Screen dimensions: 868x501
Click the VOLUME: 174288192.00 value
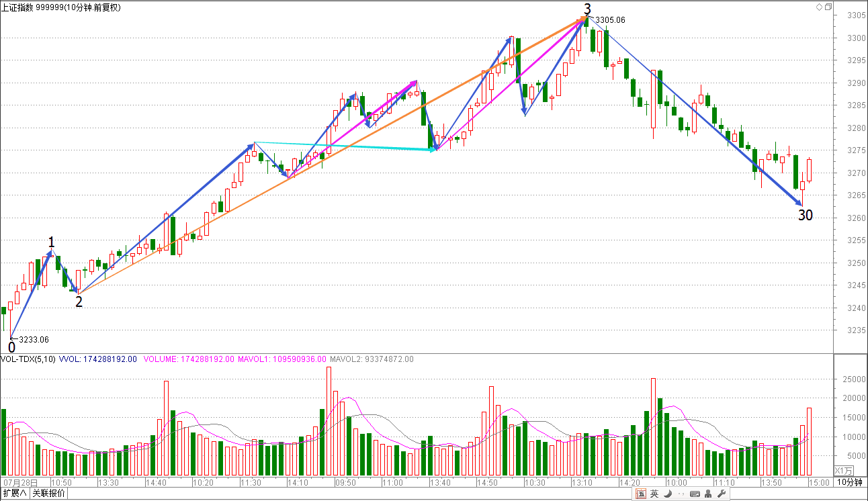(189, 359)
